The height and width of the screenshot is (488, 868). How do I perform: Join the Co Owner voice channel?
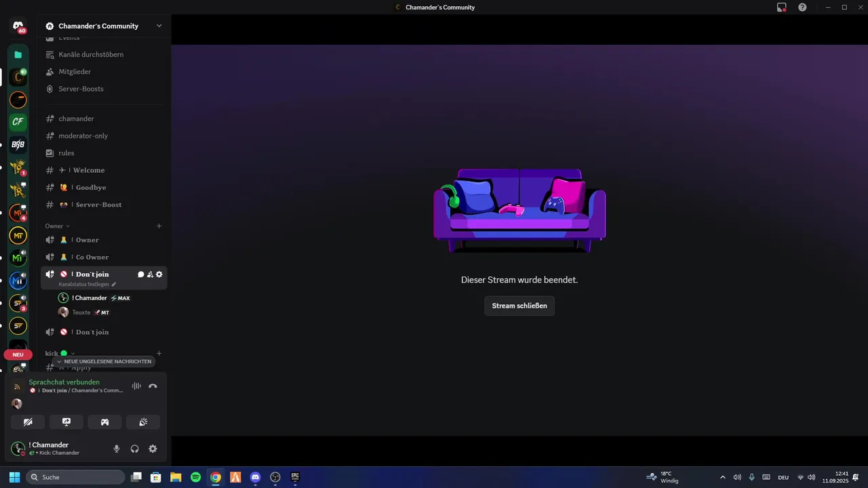[103, 257]
